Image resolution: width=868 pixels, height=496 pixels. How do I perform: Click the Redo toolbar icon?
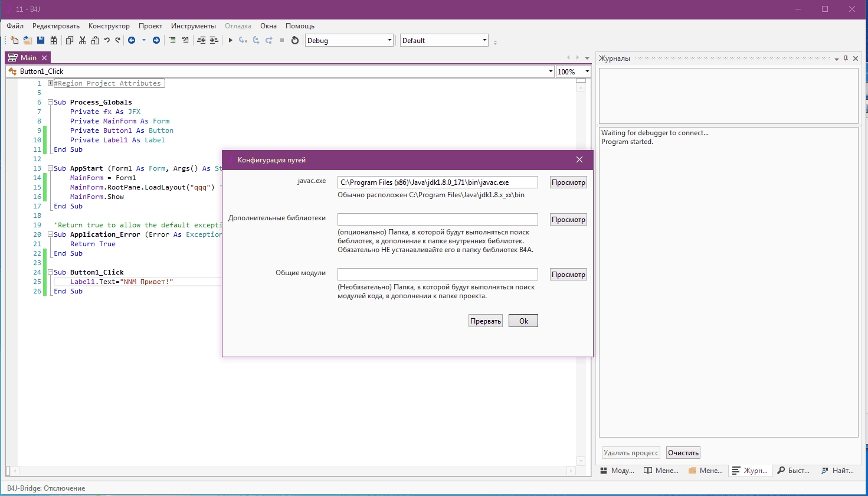[x=118, y=40]
